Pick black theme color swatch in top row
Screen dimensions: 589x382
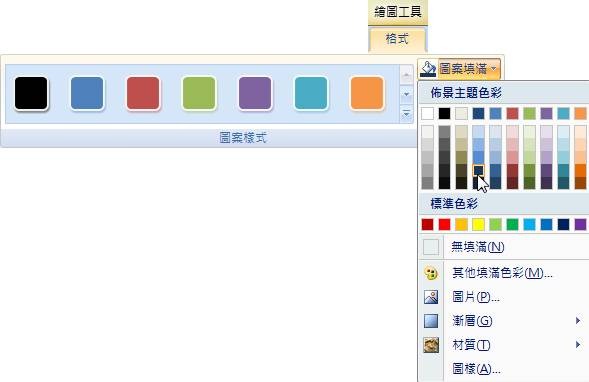[444, 113]
